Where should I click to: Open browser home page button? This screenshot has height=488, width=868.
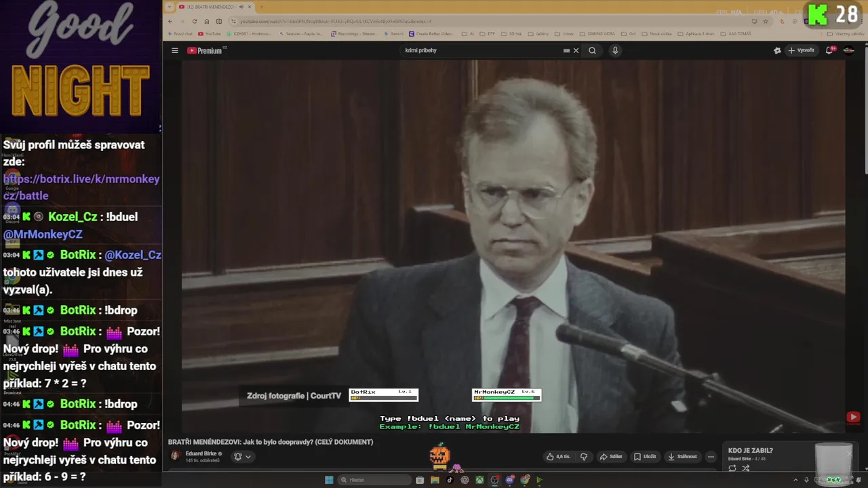(207, 21)
